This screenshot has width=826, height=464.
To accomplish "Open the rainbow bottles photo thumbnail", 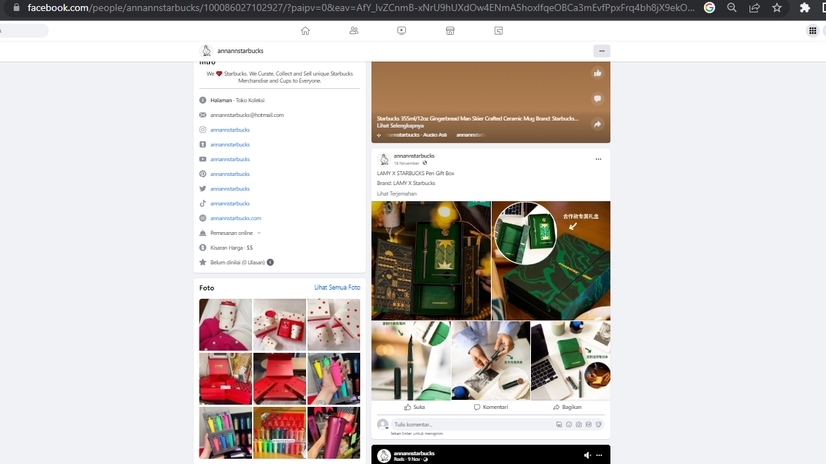I will point(280,432).
